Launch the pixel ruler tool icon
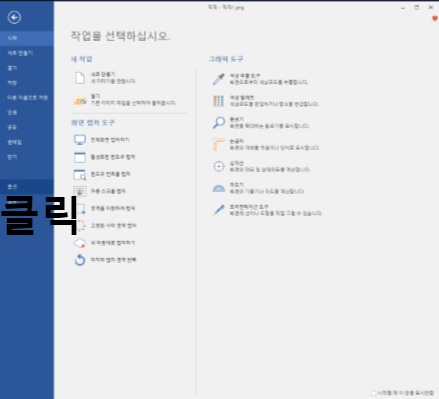The height and width of the screenshot is (399, 439). pos(219,144)
